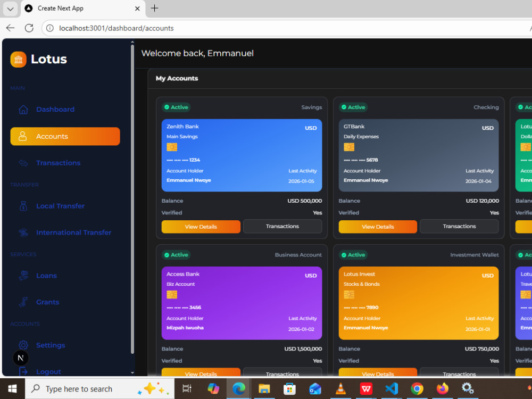The height and width of the screenshot is (399, 532).
Task: Click the sidebar scroll up arrow
Action: pos(132,42)
